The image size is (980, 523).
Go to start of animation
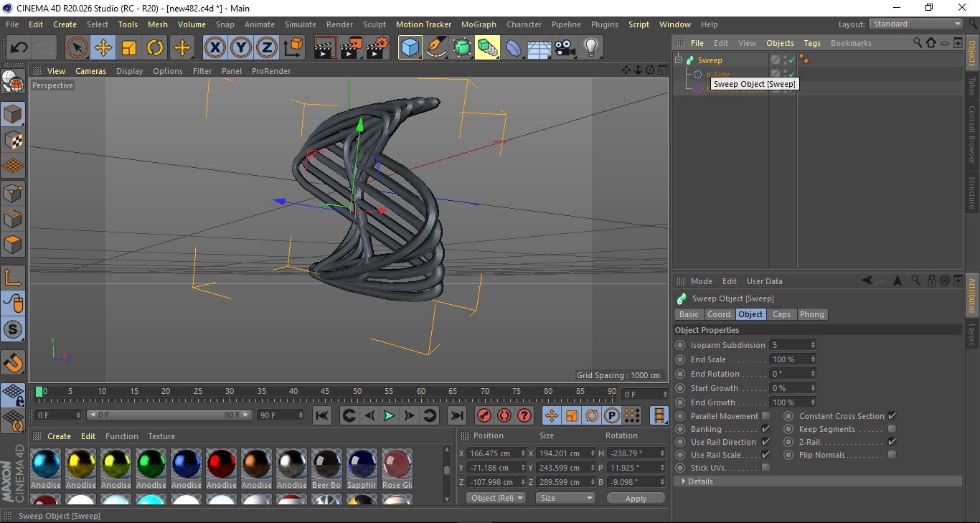pos(322,415)
